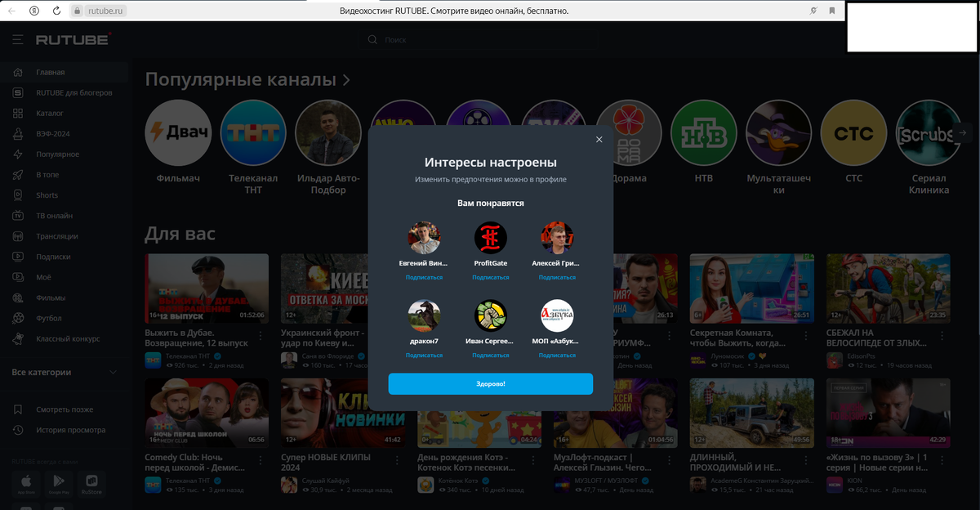
Task: Subscribe to дракон7 channel
Action: [424, 356]
